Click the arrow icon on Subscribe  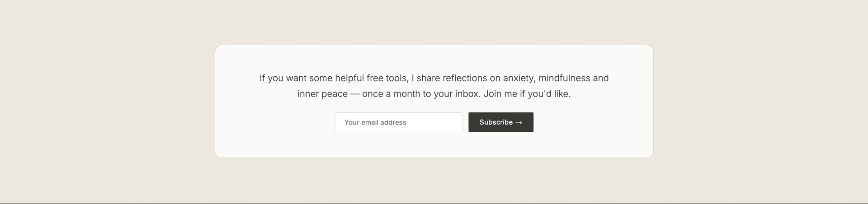pos(519,123)
